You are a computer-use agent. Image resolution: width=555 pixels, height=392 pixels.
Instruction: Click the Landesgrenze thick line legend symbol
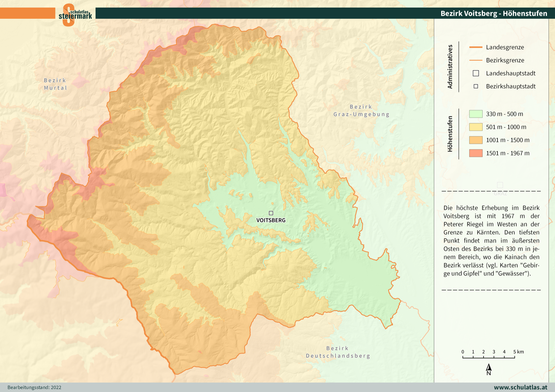click(x=476, y=47)
